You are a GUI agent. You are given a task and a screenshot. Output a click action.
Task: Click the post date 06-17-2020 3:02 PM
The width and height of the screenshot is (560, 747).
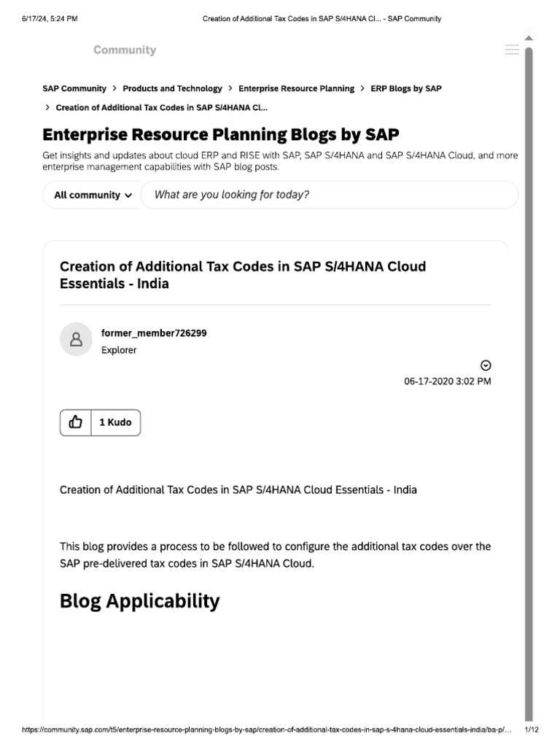pos(447,381)
